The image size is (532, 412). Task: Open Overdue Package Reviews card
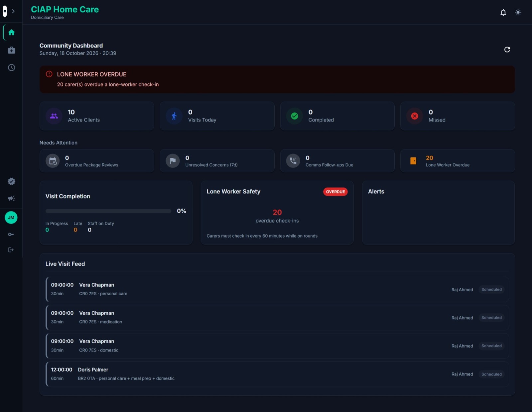(x=97, y=161)
